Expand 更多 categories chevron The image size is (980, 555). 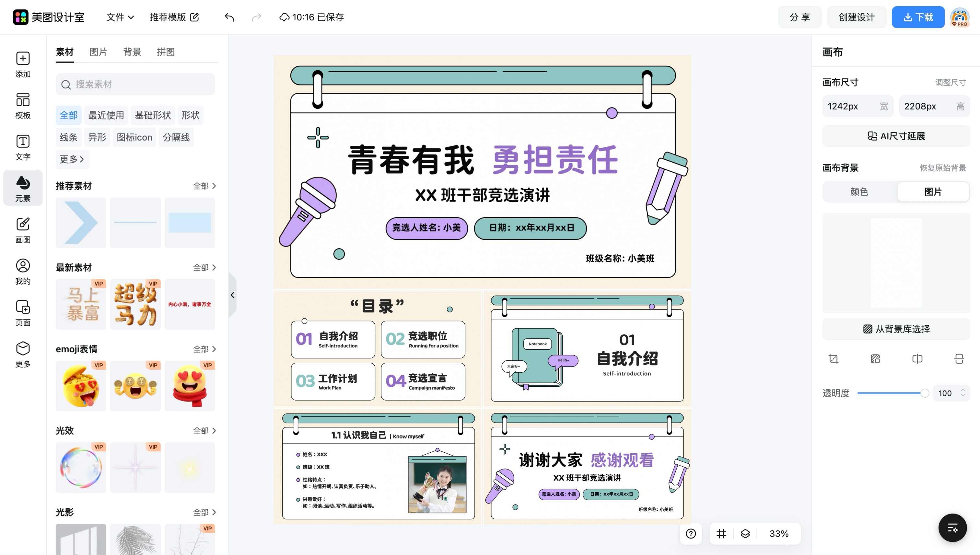pos(72,159)
